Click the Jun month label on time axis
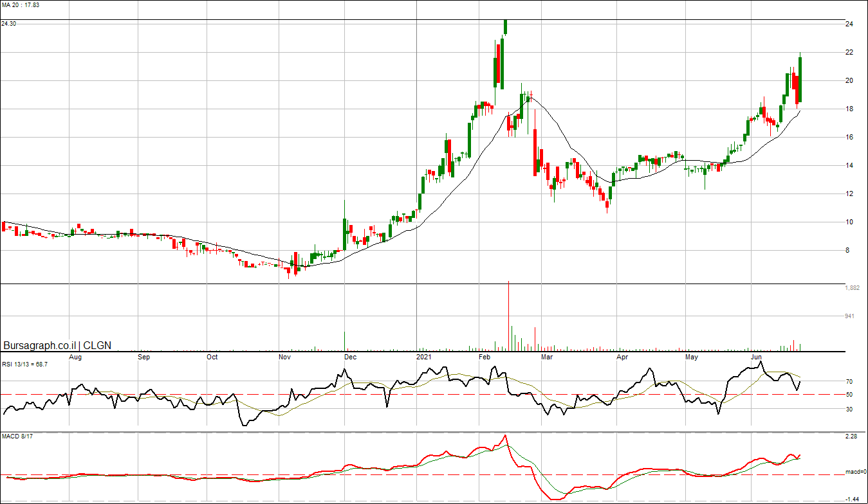Viewport: 868px width, 504px height. 757,356
